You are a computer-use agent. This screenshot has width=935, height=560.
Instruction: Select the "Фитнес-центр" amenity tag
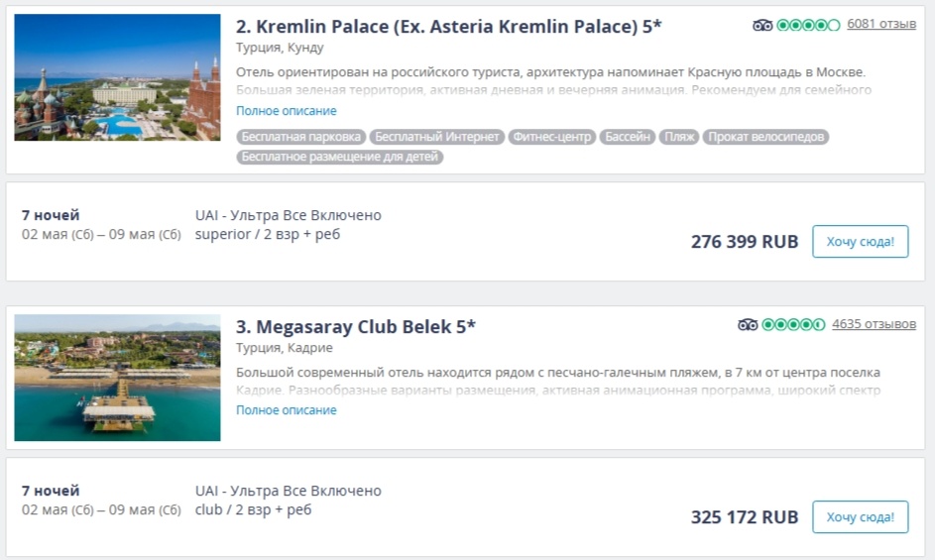pyautogui.click(x=551, y=137)
